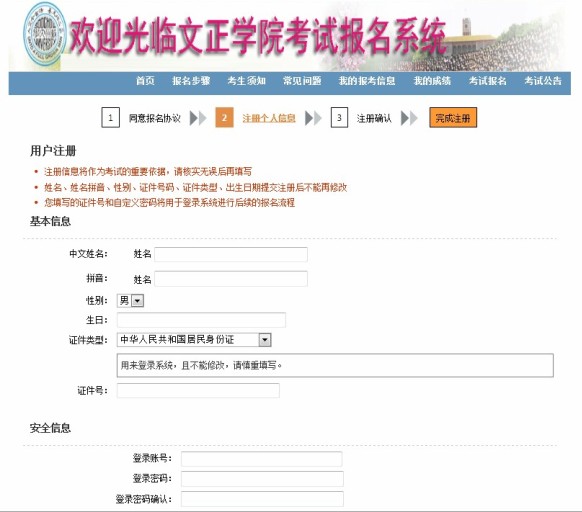Click the 完成注册 orange button

(x=453, y=118)
